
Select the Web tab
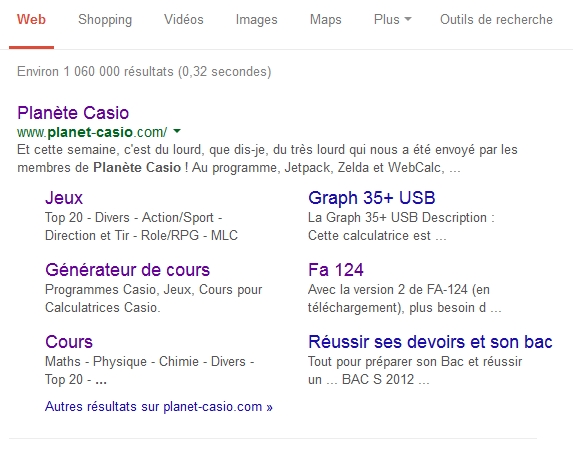coord(31,19)
